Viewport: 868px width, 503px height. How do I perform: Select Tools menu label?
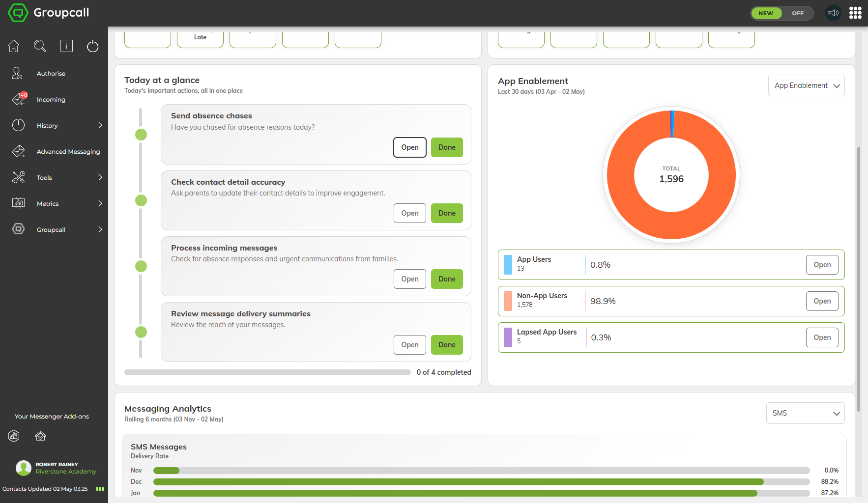[x=44, y=178]
